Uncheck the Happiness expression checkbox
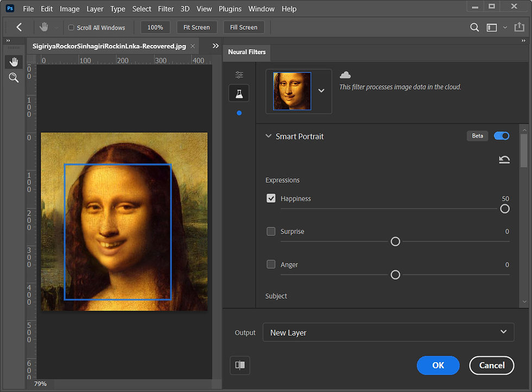Viewport: 532px width, 392px height. 271,198
